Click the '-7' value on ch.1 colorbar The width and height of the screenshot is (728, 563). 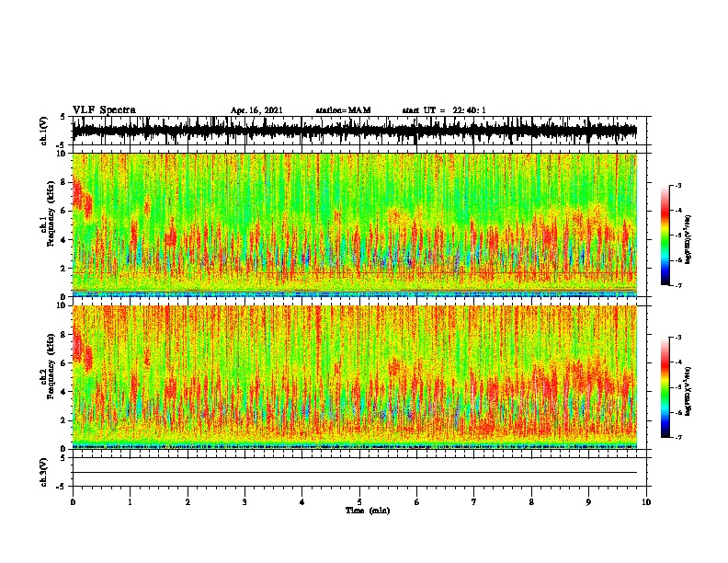[x=677, y=285]
